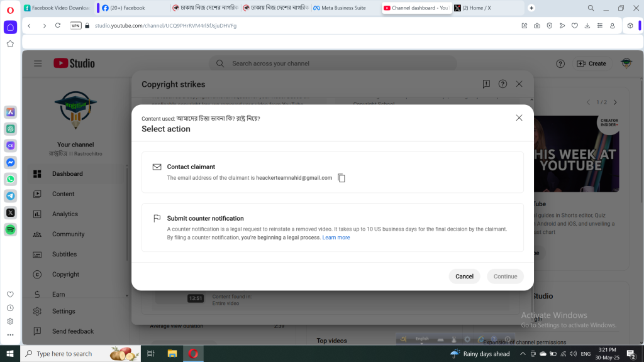
Task: Open WhatsApp in the Opera sidebar
Action: point(11,179)
